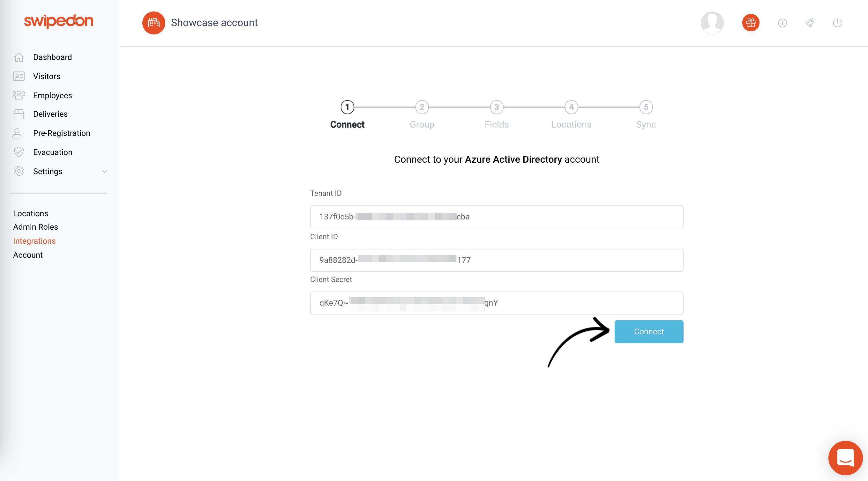Image resolution: width=868 pixels, height=481 pixels.
Task: Select step 3 Fields circle
Action: (x=497, y=107)
